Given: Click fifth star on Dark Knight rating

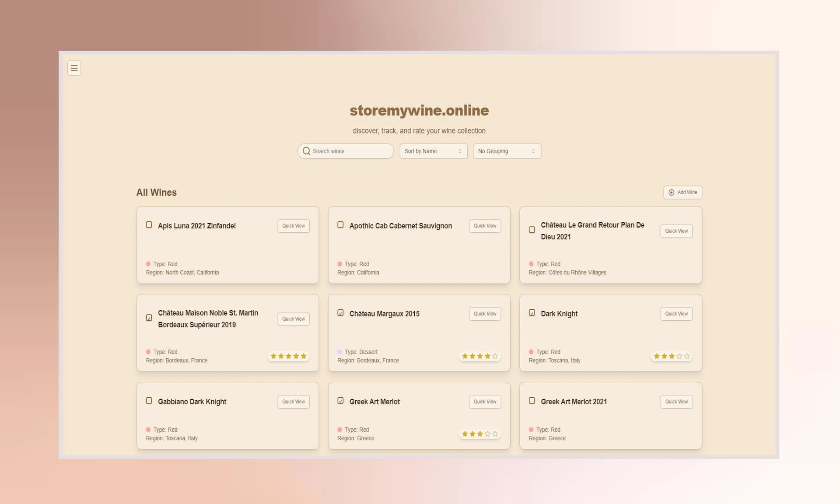Looking at the screenshot, I should click(x=686, y=356).
